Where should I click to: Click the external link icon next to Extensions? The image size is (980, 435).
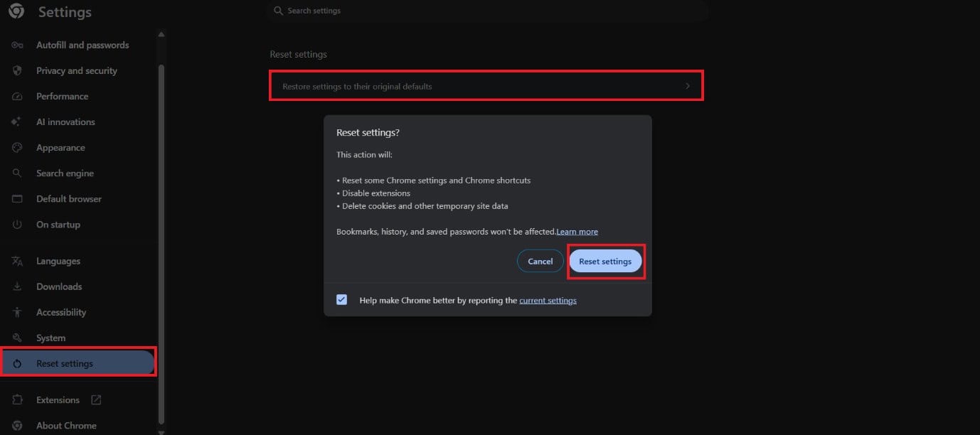[96, 399]
